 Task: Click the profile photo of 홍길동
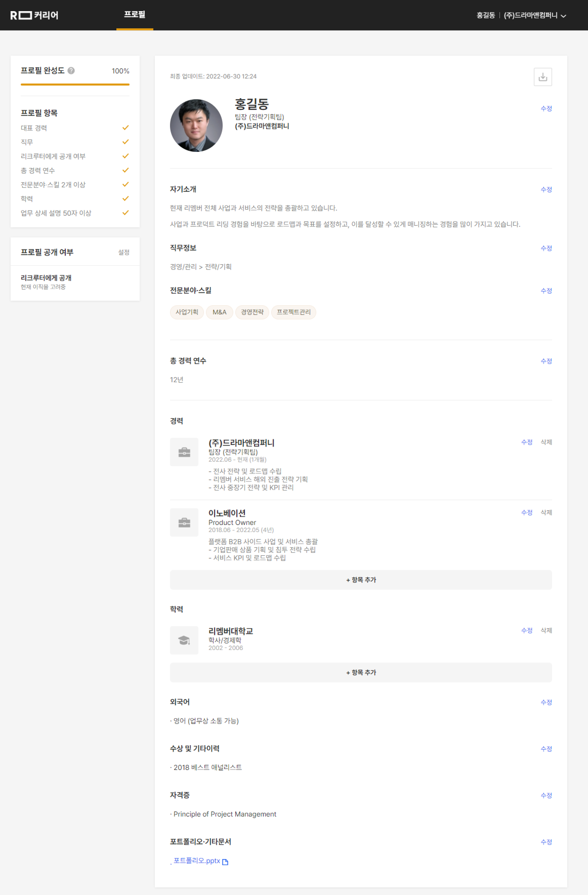(x=196, y=126)
